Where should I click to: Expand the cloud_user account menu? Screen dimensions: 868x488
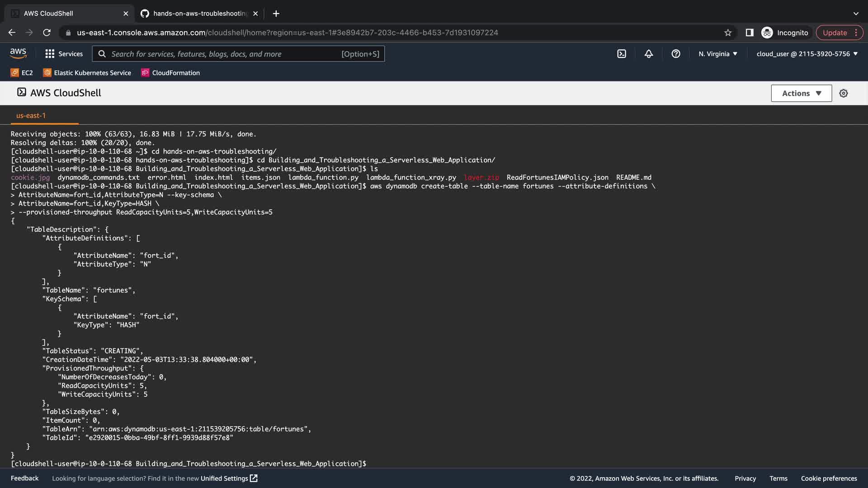[x=807, y=54]
